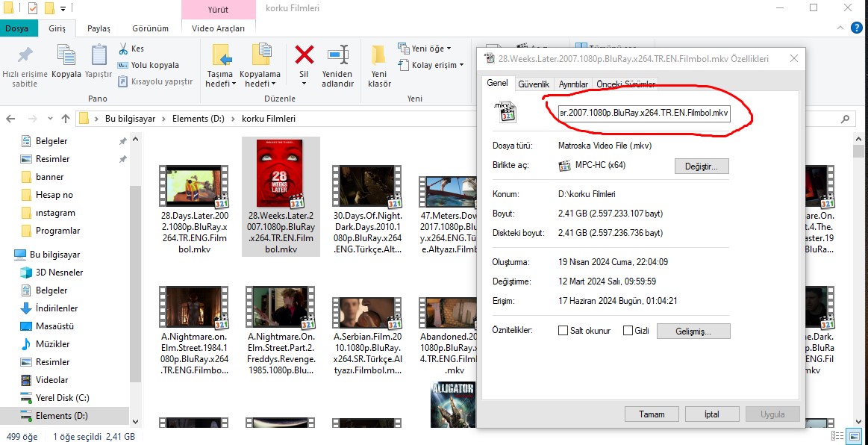Open the quick access toolbar customize arrow
Viewport: 868px width, 445px height.
(63, 8)
